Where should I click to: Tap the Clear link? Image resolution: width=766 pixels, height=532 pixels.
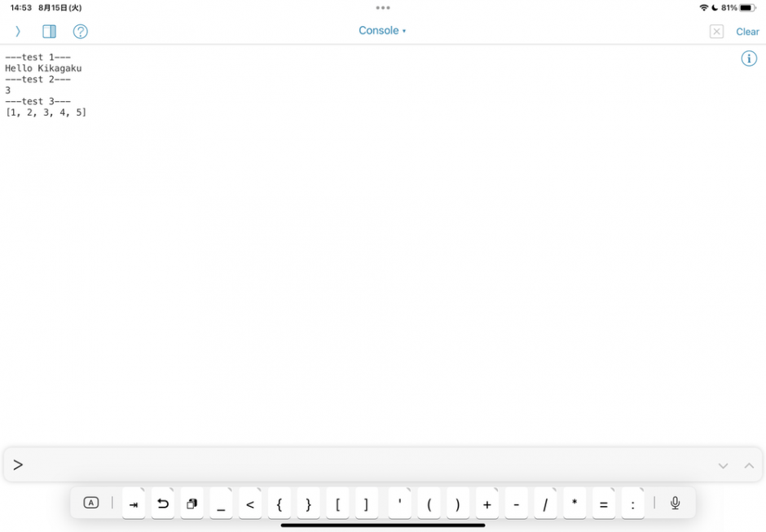[x=746, y=31]
